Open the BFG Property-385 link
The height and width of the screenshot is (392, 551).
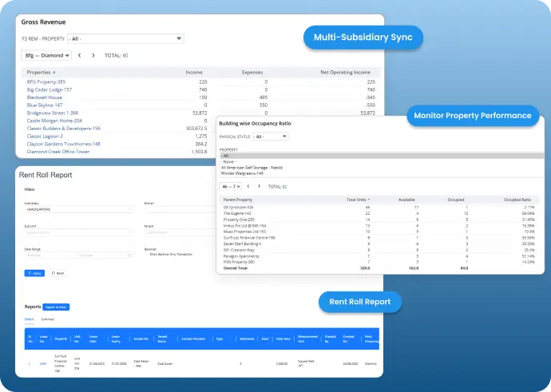click(46, 81)
